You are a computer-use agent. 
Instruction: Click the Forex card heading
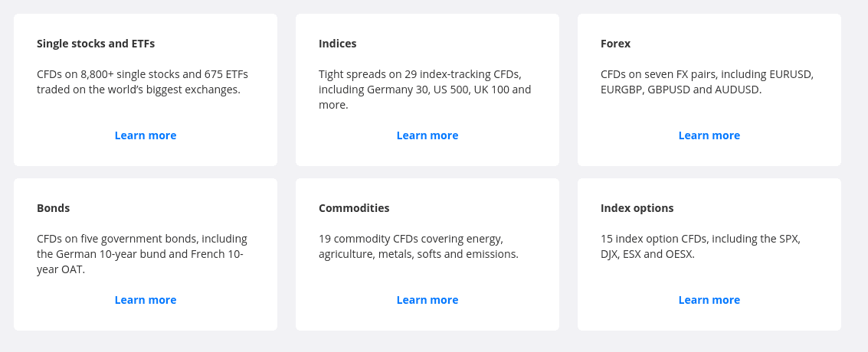pos(616,44)
